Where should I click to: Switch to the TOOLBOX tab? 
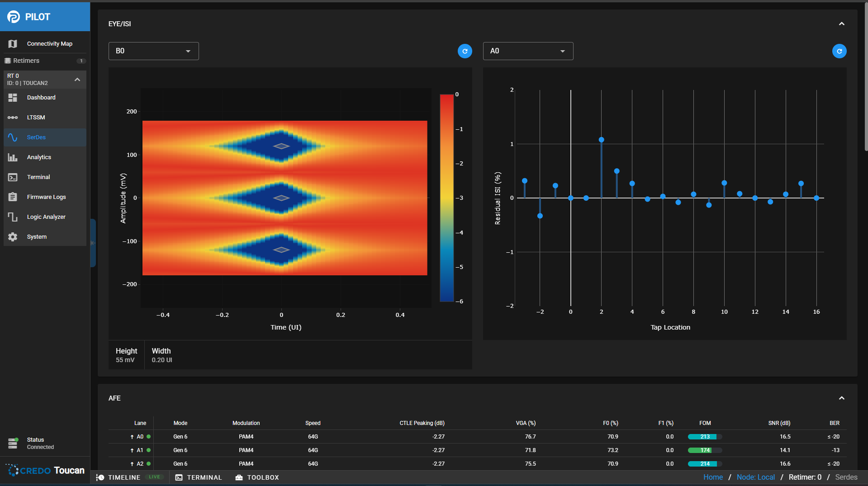pyautogui.click(x=257, y=477)
